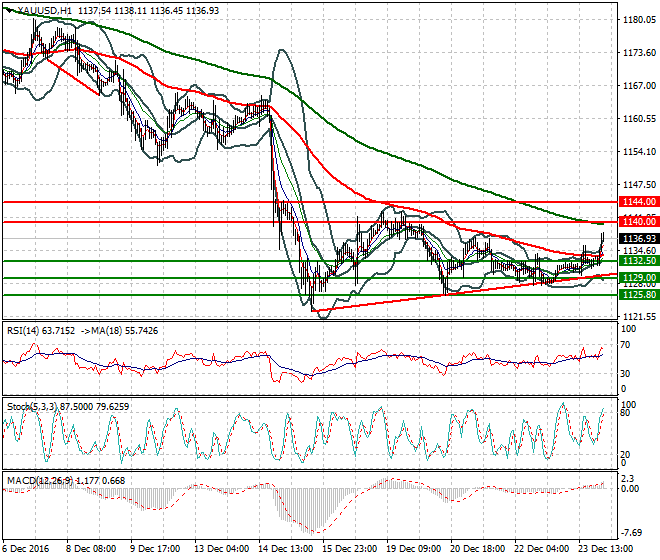Viewport: 660px width, 560px height.
Task: Click the current price label 1136.93
Action: point(639,239)
